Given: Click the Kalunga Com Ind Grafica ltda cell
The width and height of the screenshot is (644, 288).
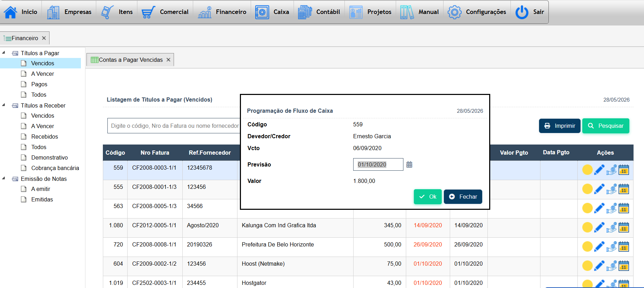Looking at the screenshot, I should pyautogui.click(x=295, y=228).
